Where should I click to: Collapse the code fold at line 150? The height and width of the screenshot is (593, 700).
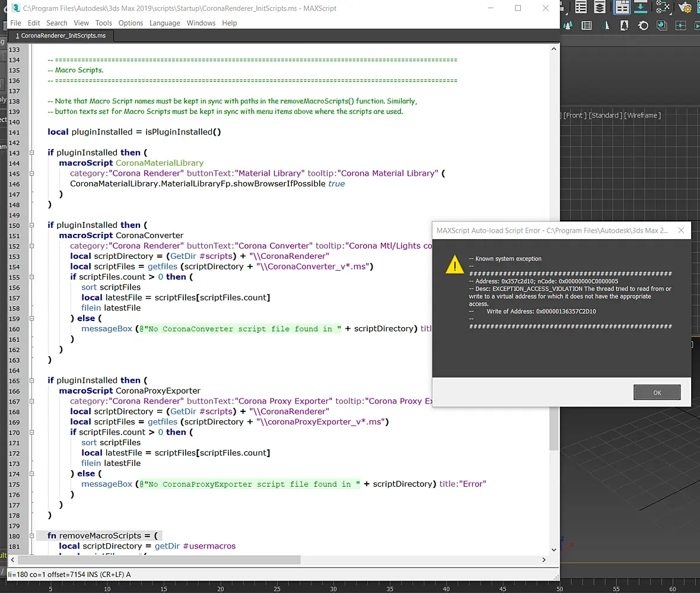point(31,225)
